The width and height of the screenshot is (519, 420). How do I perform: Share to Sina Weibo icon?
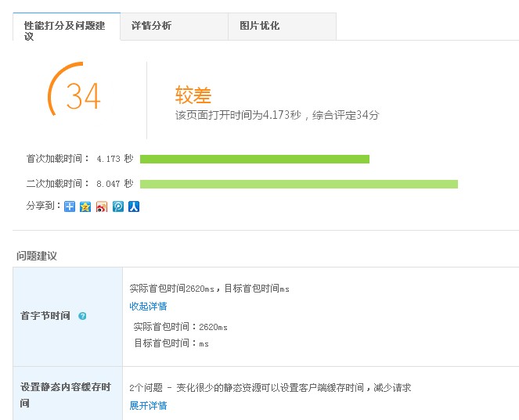(102, 206)
